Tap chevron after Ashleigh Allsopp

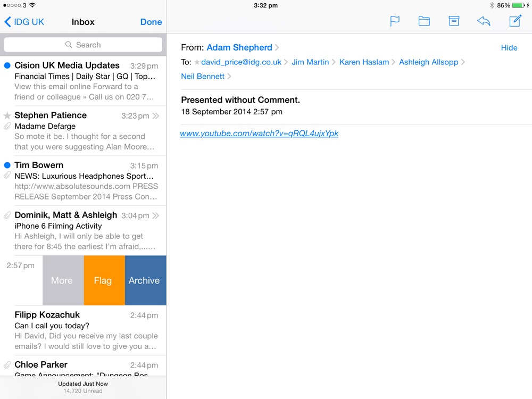pyautogui.click(x=463, y=62)
